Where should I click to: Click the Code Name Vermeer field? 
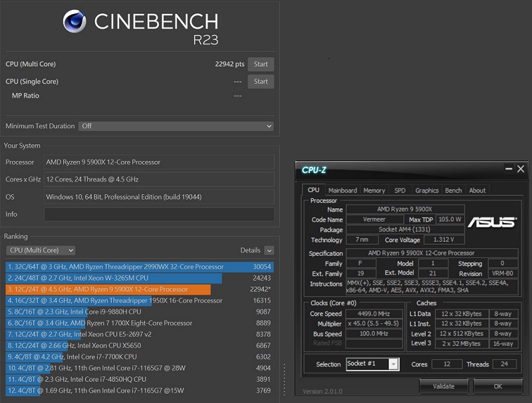(374, 219)
